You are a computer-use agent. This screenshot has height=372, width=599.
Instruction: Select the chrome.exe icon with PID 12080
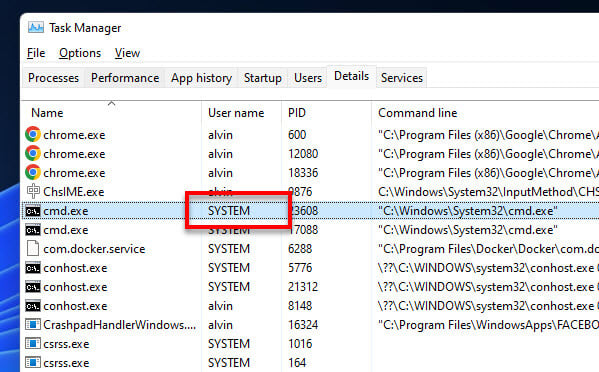click(x=33, y=154)
